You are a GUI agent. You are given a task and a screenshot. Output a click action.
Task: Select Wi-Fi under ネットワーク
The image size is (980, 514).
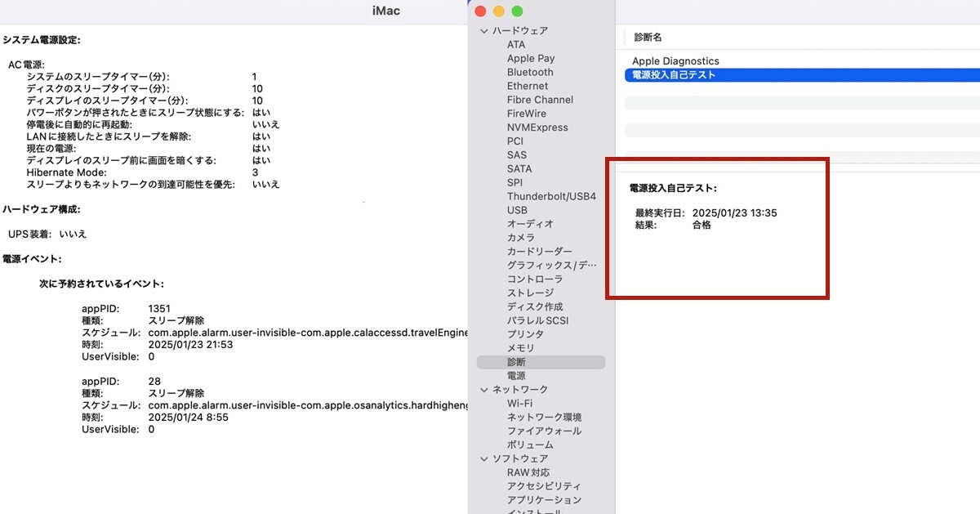519,404
